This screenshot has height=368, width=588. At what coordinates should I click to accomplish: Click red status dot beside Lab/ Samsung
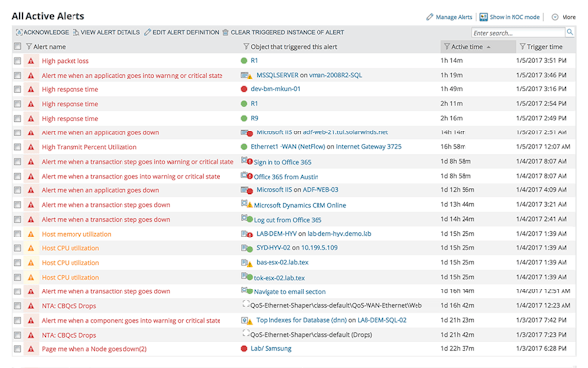(x=244, y=349)
